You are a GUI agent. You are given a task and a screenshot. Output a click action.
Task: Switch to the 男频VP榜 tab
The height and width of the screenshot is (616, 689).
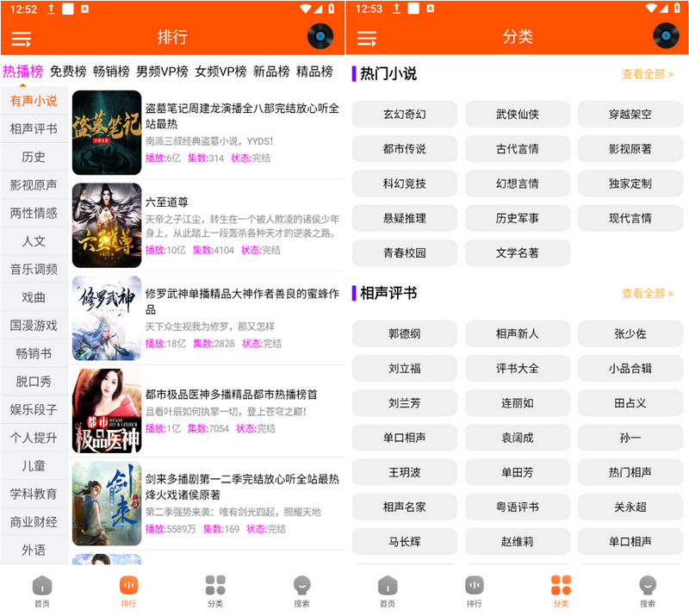[x=162, y=72]
